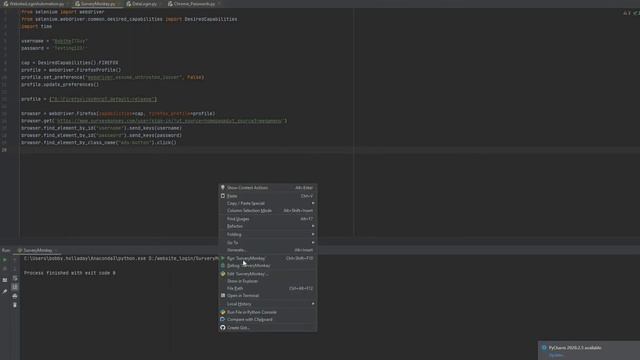Switch to the SurveyMonkey.py editor tab

tap(97, 4)
